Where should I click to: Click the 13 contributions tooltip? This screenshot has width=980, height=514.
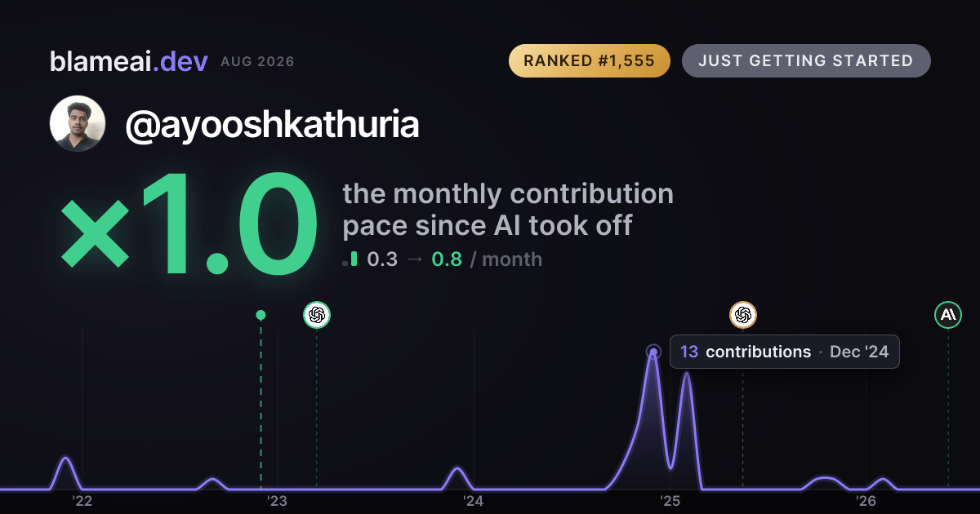point(785,352)
